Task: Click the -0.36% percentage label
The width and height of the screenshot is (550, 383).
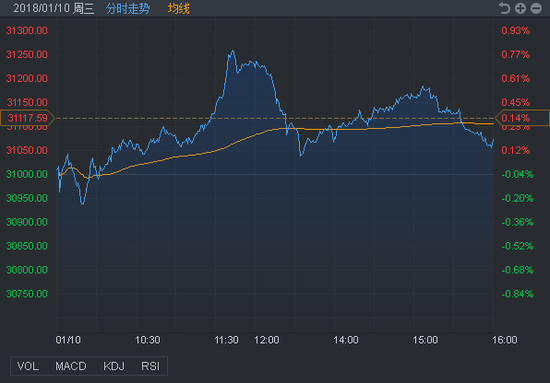Action: [517, 222]
